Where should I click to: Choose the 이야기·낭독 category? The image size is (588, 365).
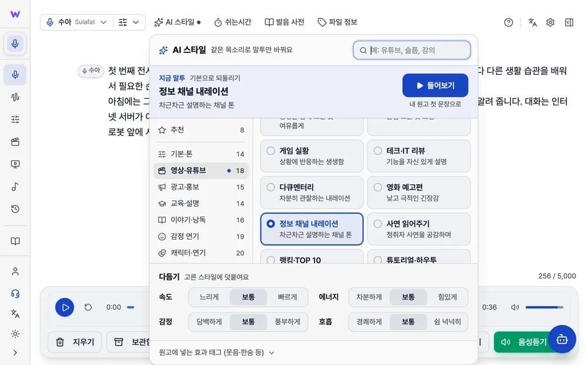(x=201, y=220)
